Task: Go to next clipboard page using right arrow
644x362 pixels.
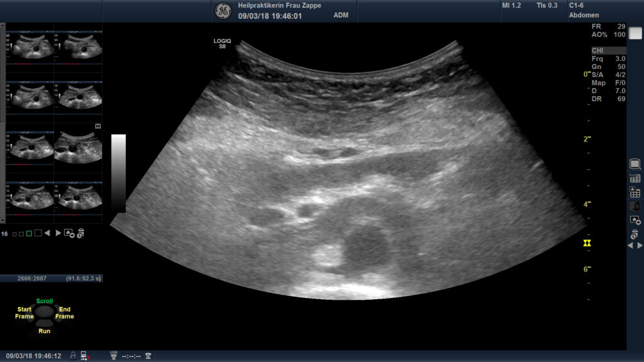Action: click(x=58, y=233)
